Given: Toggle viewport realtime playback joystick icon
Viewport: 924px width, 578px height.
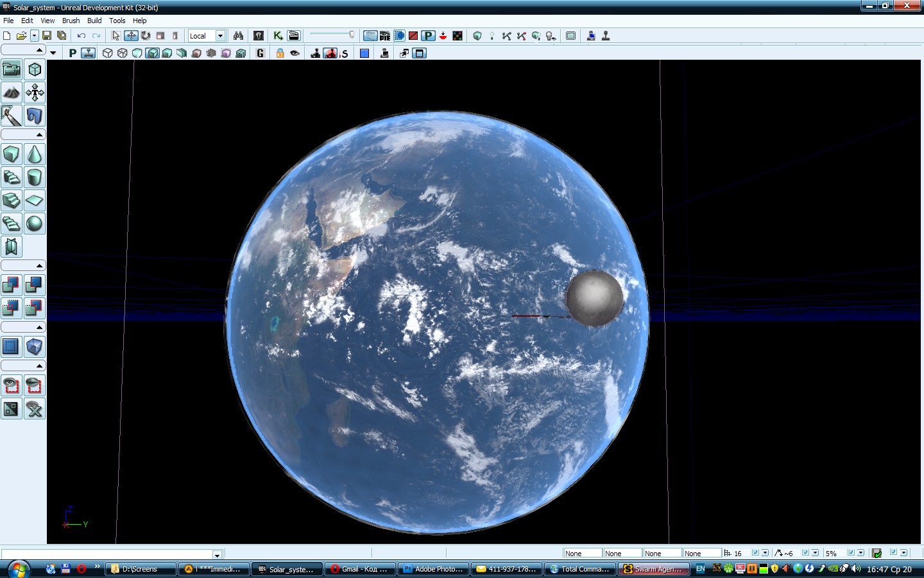Looking at the screenshot, I should [x=89, y=53].
